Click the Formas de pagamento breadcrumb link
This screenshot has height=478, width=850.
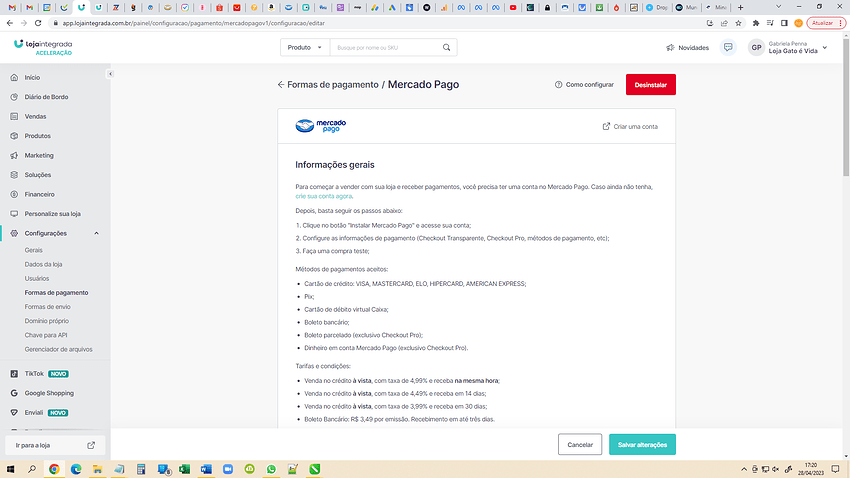[333, 85]
